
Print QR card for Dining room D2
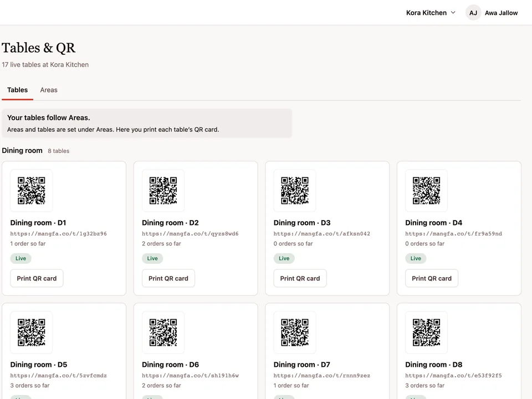click(x=168, y=278)
